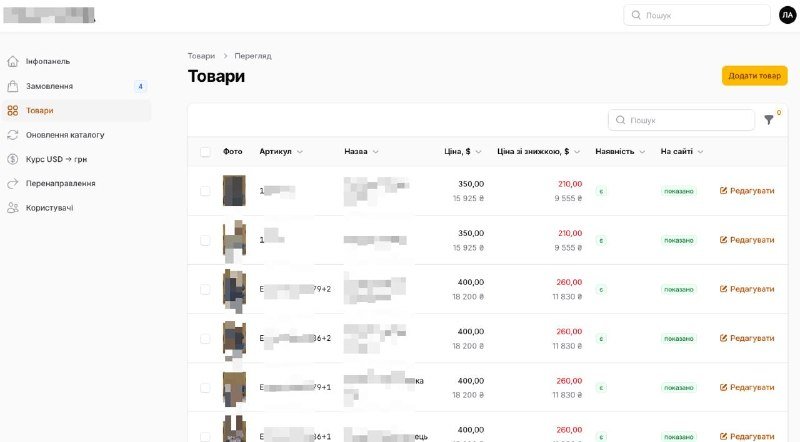Click the Додати товар button
Image resolution: width=800 pixels, height=442 pixels.
(755, 76)
